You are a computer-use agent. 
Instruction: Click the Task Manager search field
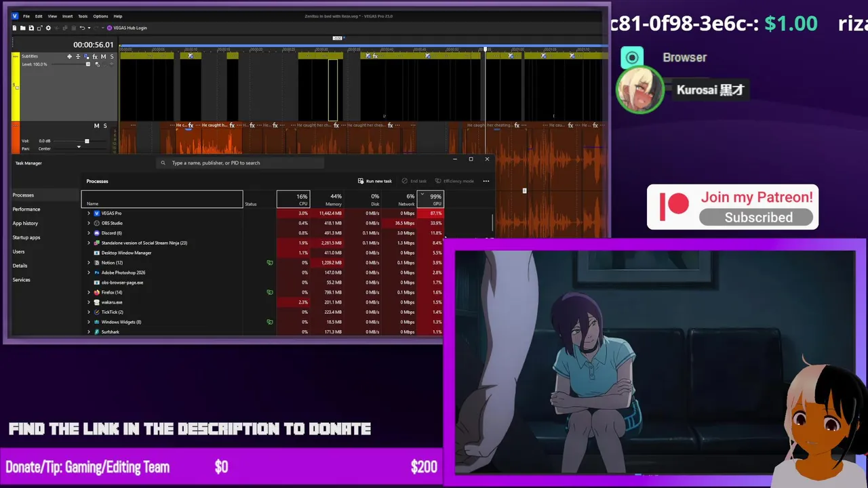point(240,163)
